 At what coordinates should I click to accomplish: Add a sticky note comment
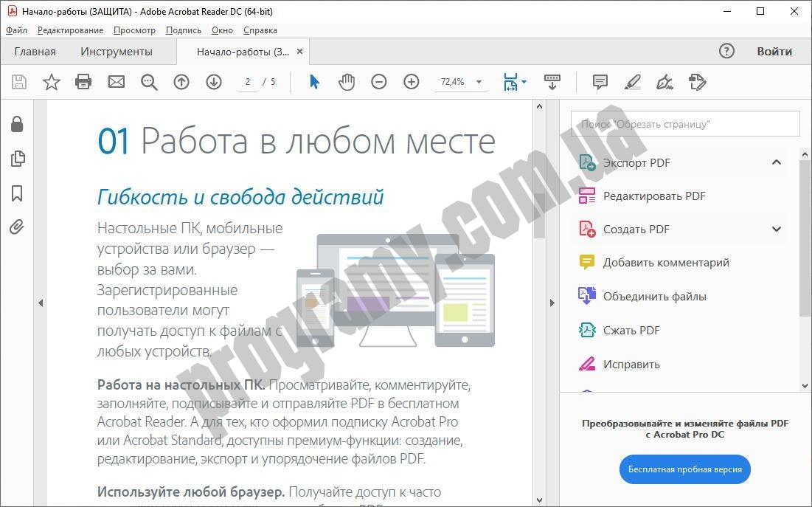[x=600, y=82]
